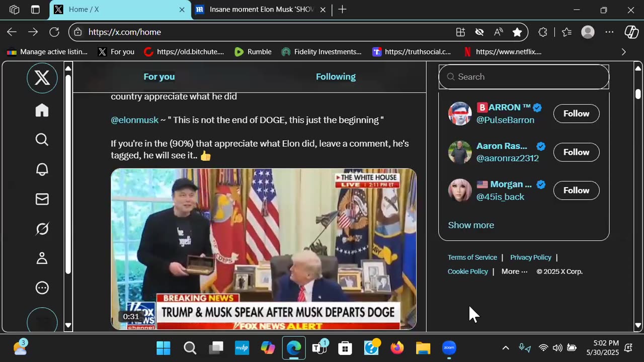Open truthsocial bookmark
644x362 pixels.
(x=412, y=52)
